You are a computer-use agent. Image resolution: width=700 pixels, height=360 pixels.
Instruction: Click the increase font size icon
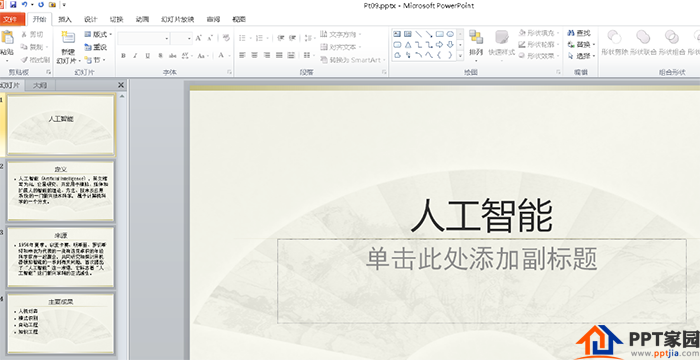pos(199,38)
